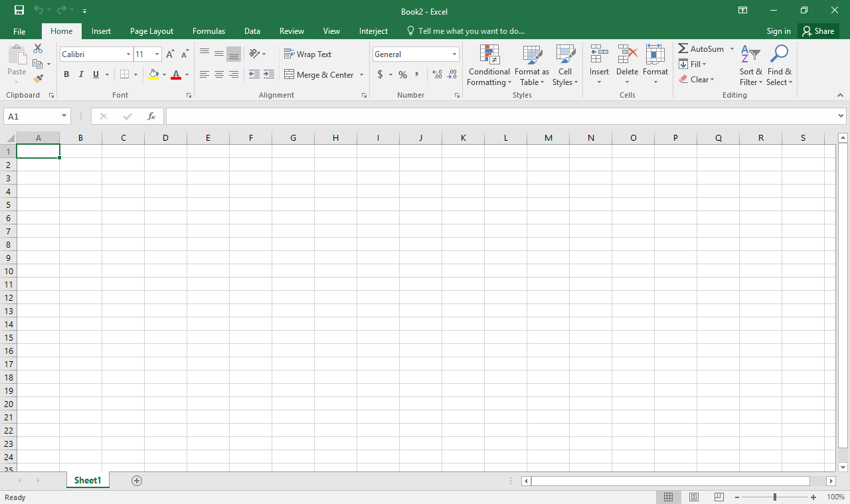Viewport: 850px width, 504px height.
Task: Apply comma style format
Action: coord(417,74)
